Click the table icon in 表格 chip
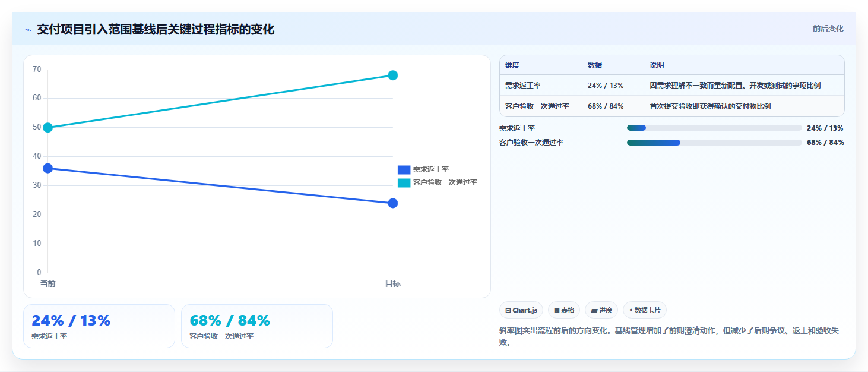Image resolution: width=868 pixels, height=372 pixels. tap(557, 310)
